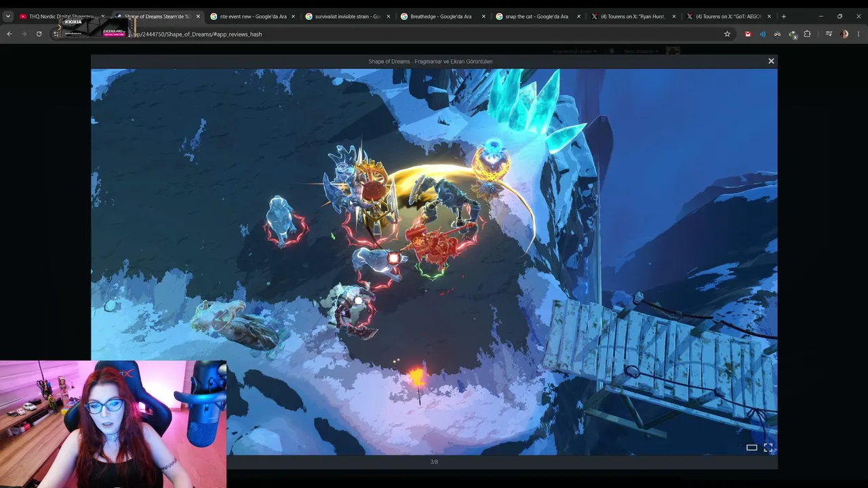The image size is (868, 488).
Task: Open the blue sound-wave extension icon
Action: (762, 34)
